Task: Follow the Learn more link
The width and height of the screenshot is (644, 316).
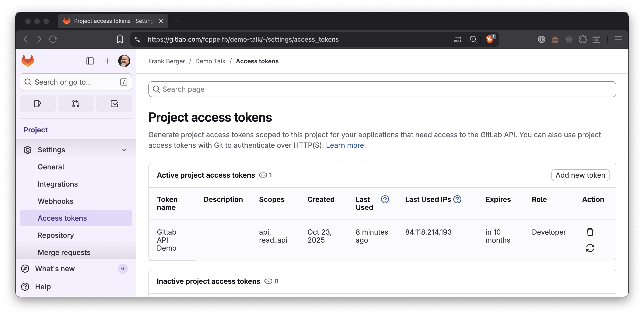Action: (346, 145)
